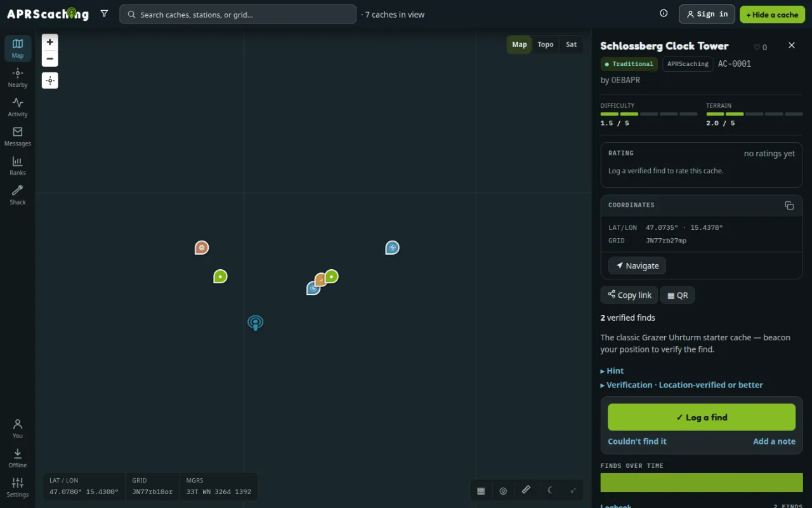Favorite this cache with the heart
This screenshot has width=812, height=508.
(760, 47)
